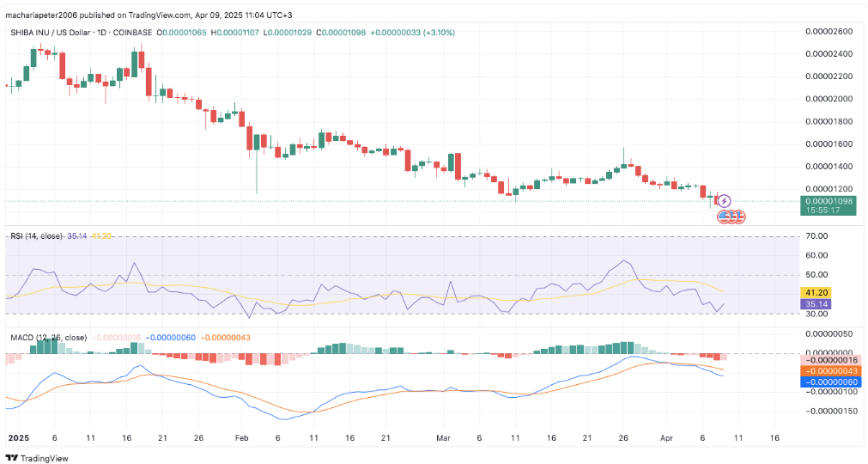Click the macharipeter2006 publisher name
Screen dimensions: 868x464
click(41, 13)
